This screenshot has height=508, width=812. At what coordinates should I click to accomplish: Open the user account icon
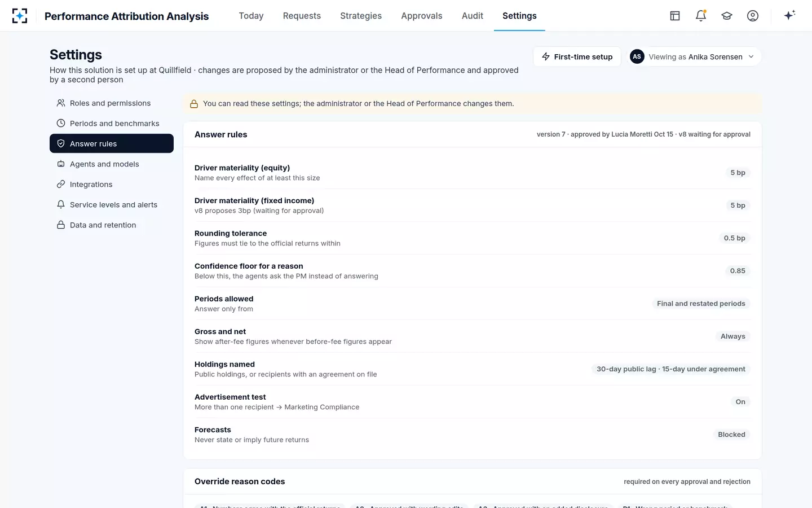coord(753,16)
